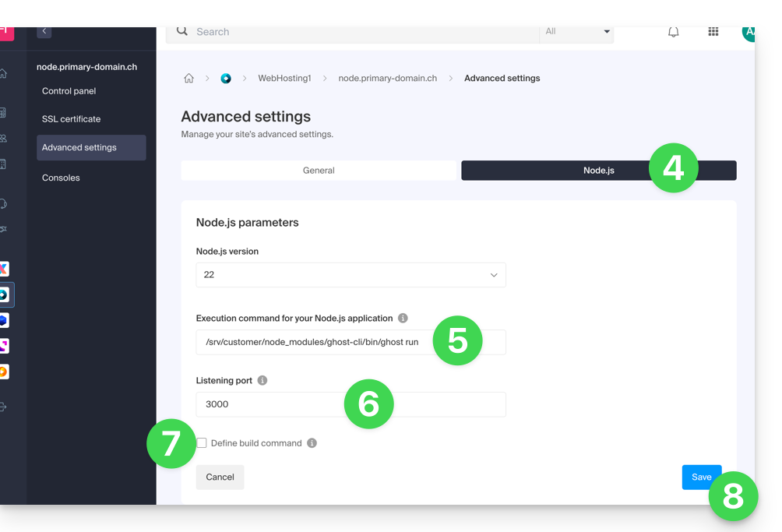This screenshot has height=532, width=782.
Task: Open the user avatar menu
Action: (x=748, y=33)
